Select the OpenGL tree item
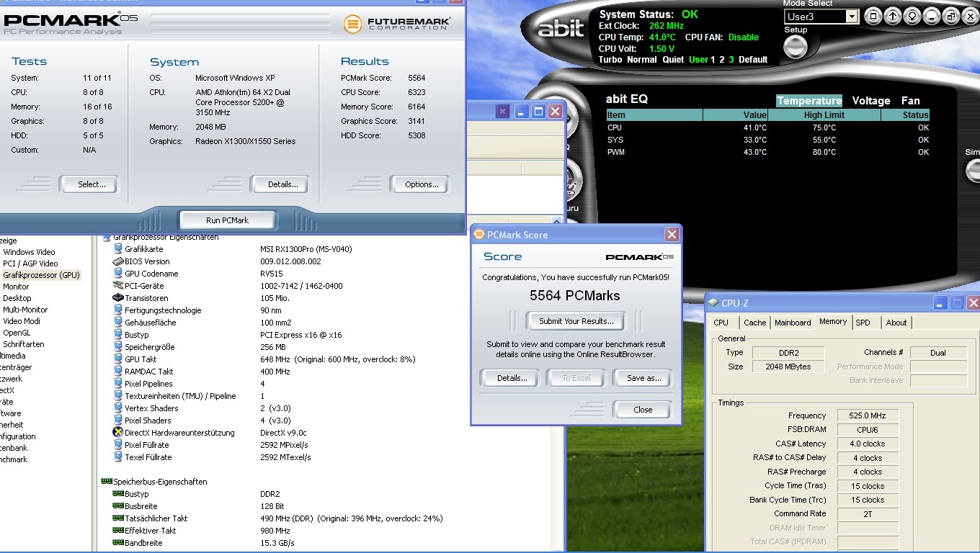Image resolution: width=980 pixels, height=553 pixels. (17, 333)
